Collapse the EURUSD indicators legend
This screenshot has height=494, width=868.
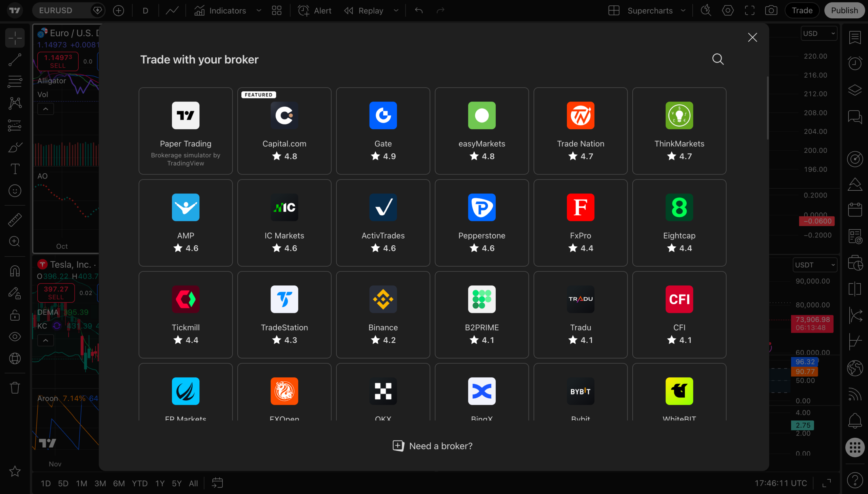pos(45,109)
